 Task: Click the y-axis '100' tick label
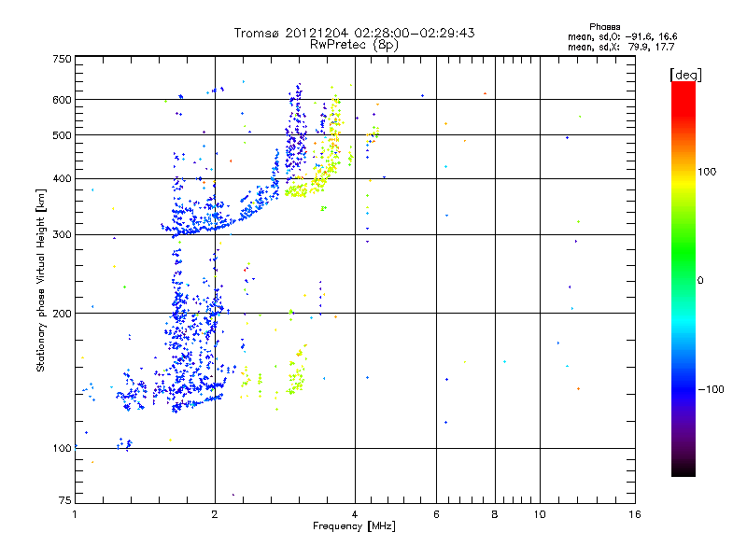(x=62, y=448)
